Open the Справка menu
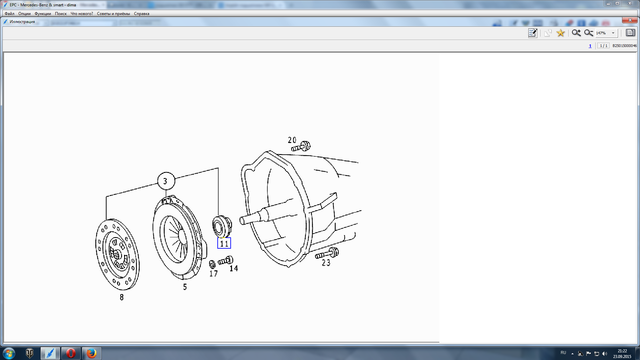640x360 pixels. [142, 13]
